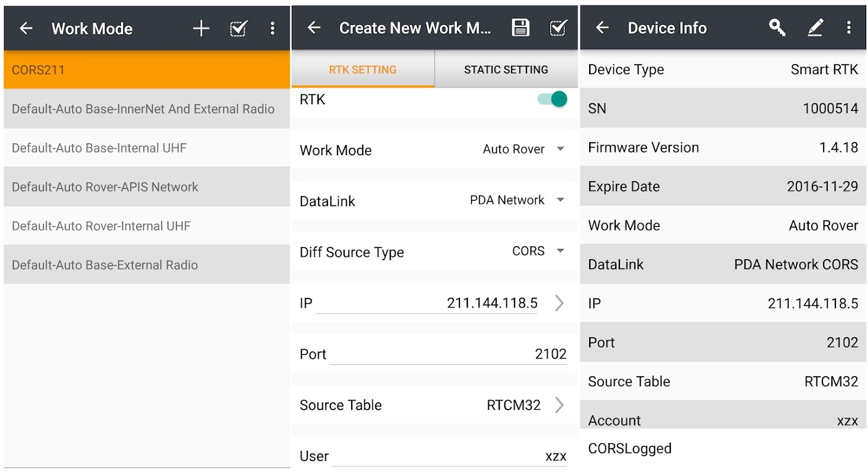Image resolution: width=868 pixels, height=474 pixels.
Task: Select the RTK SETTING tab
Action: pos(362,70)
